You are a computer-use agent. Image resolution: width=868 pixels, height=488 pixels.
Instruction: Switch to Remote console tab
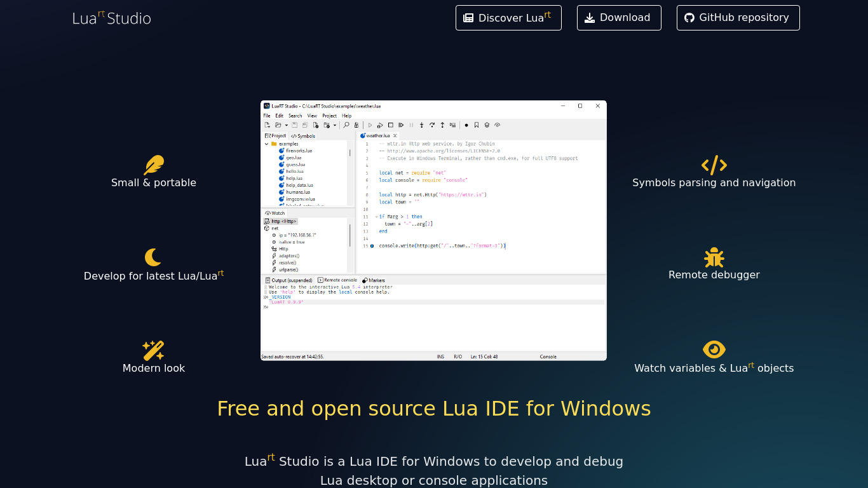pyautogui.click(x=337, y=280)
